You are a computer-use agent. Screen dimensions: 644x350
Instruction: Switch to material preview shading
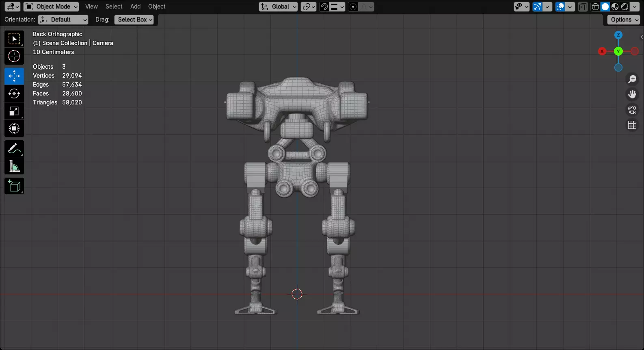[x=615, y=7]
